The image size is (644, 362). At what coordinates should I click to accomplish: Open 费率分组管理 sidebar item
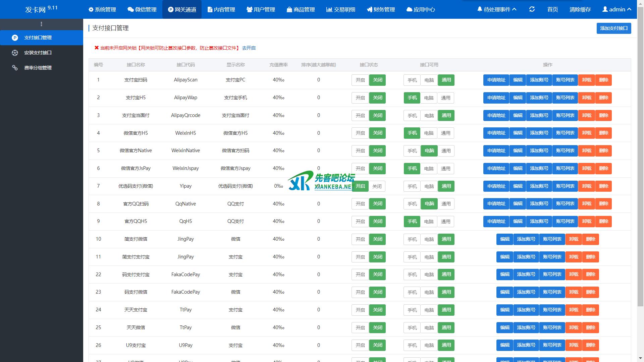(x=38, y=68)
